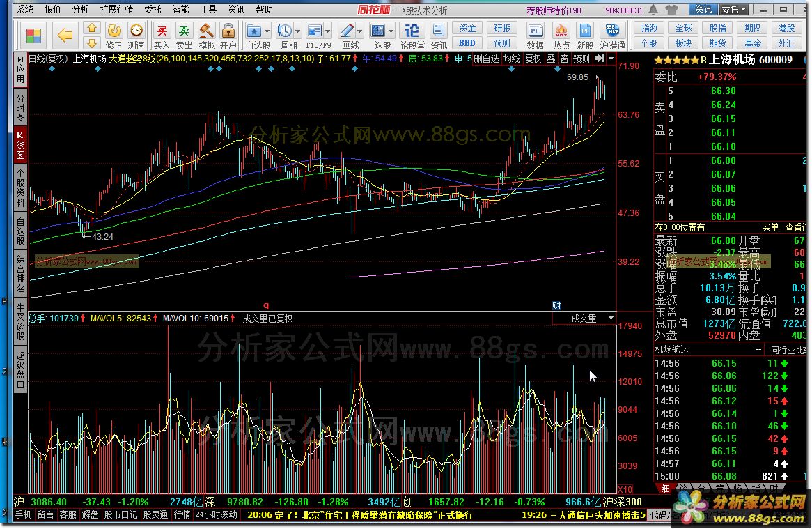Click the yellow down arrow toolbar icon
812x529 pixels.
coord(92,43)
